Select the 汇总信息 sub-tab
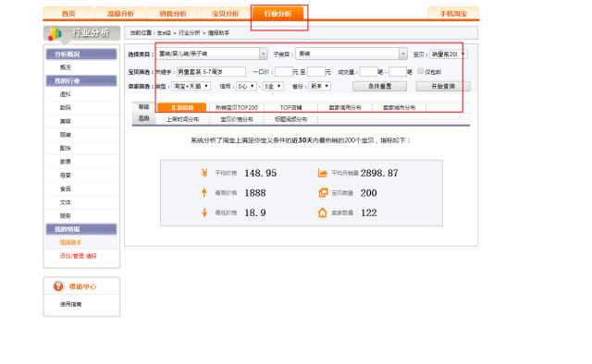The height and width of the screenshot is (364, 592). coord(182,107)
